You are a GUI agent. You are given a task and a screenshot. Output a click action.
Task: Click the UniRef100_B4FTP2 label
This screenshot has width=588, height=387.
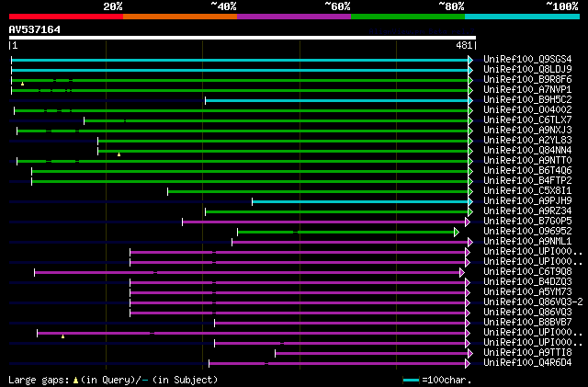[527, 181]
